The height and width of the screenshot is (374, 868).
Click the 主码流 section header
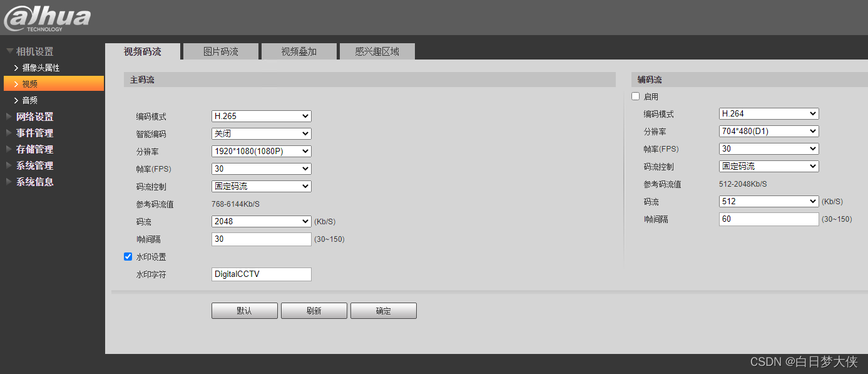pyautogui.click(x=370, y=80)
